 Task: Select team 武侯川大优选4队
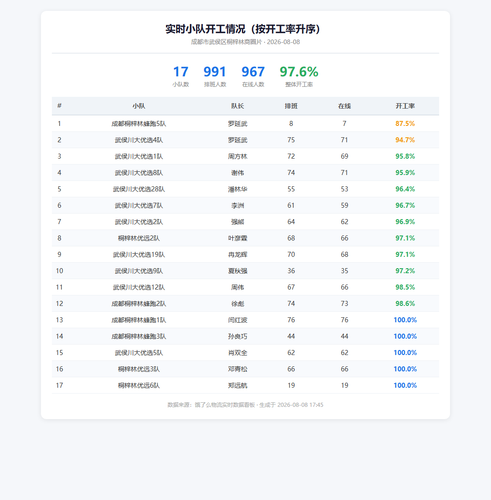pos(139,140)
